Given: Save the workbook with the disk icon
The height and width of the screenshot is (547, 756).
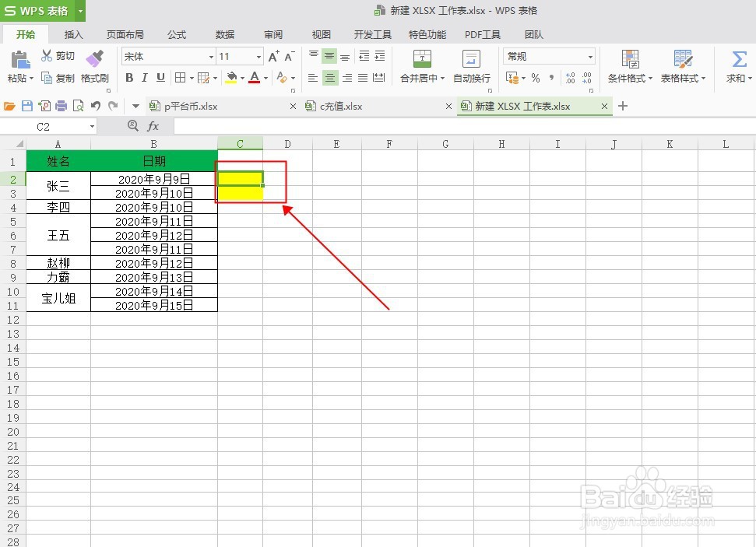Looking at the screenshot, I should coord(27,106).
